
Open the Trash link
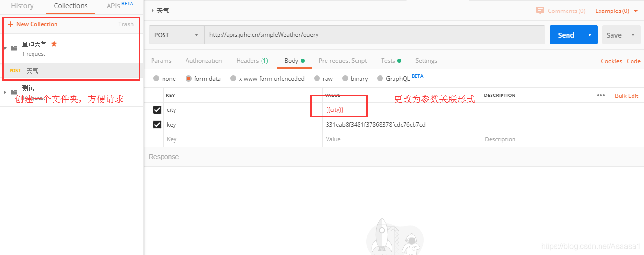pyautogui.click(x=126, y=24)
